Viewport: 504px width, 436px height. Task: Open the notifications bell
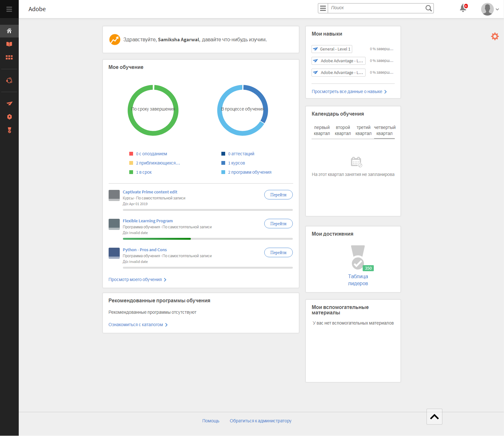coord(463,9)
